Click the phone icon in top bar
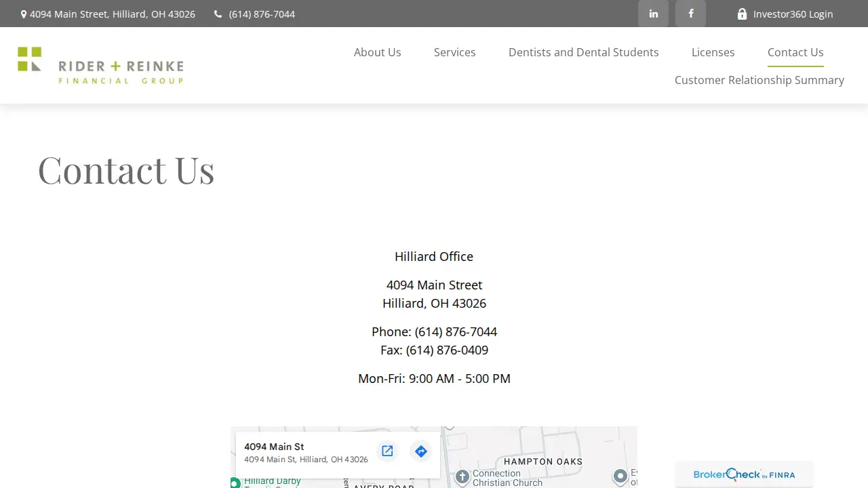This screenshot has height=488, width=868. (218, 14)
